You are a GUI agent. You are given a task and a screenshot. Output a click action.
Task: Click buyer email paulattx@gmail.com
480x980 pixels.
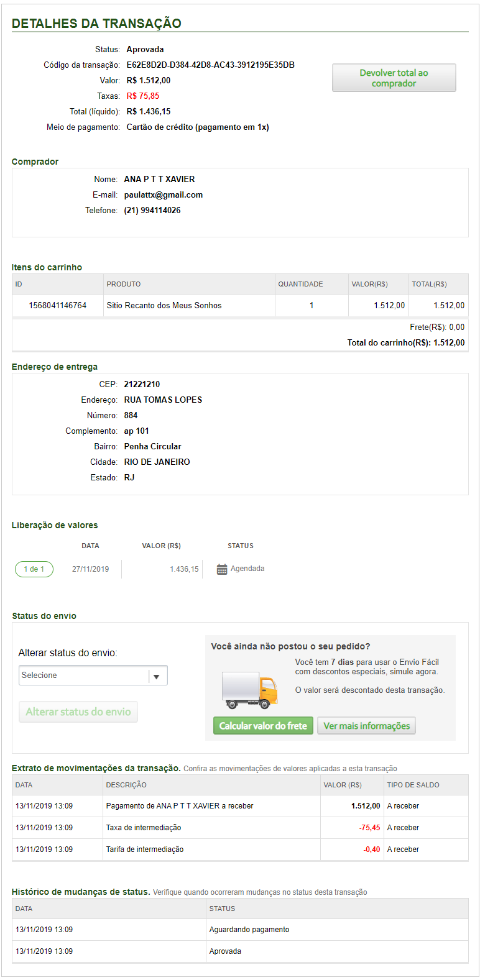click(x=164, y=195)
